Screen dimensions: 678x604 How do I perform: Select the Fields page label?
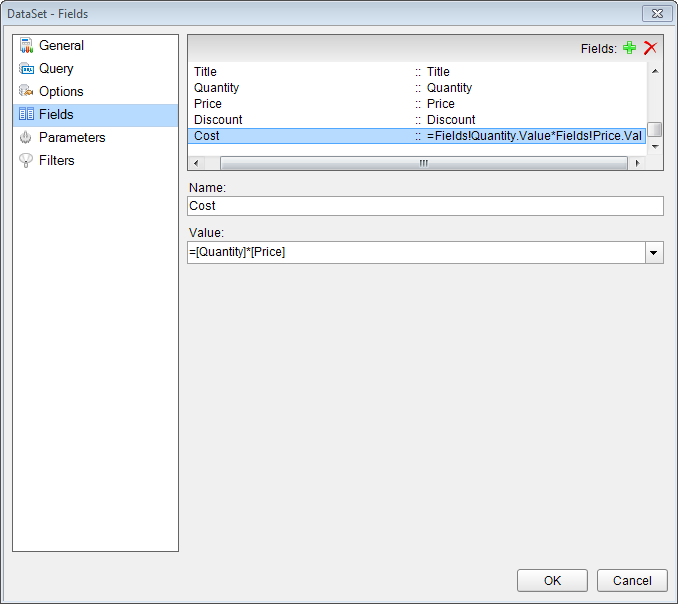point(56,114)
